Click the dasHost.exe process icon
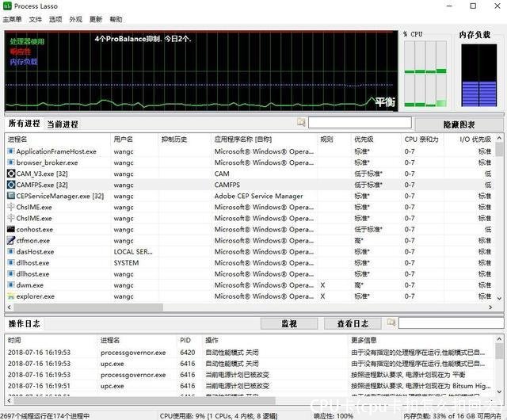Viewport: 507px width, 420px height. [11, 251]
